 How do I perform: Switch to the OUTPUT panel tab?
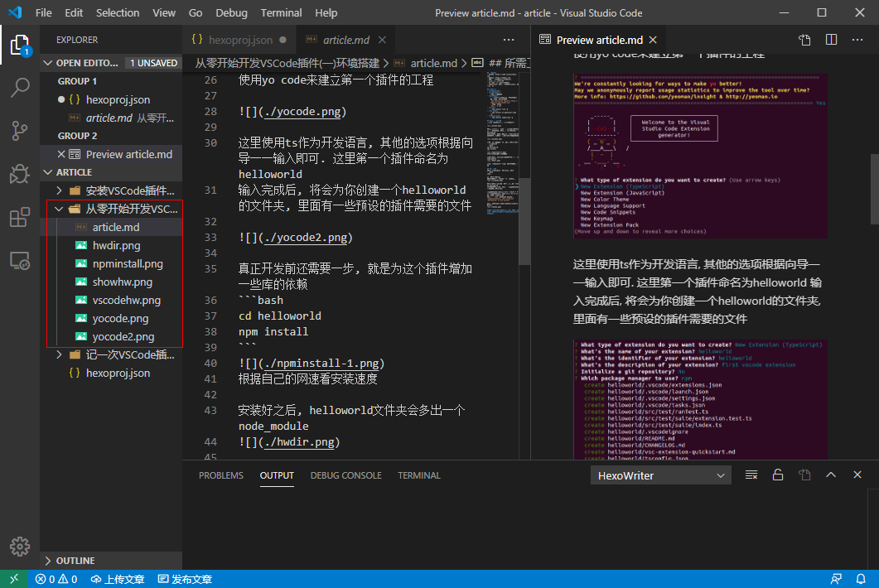[277, 475]
